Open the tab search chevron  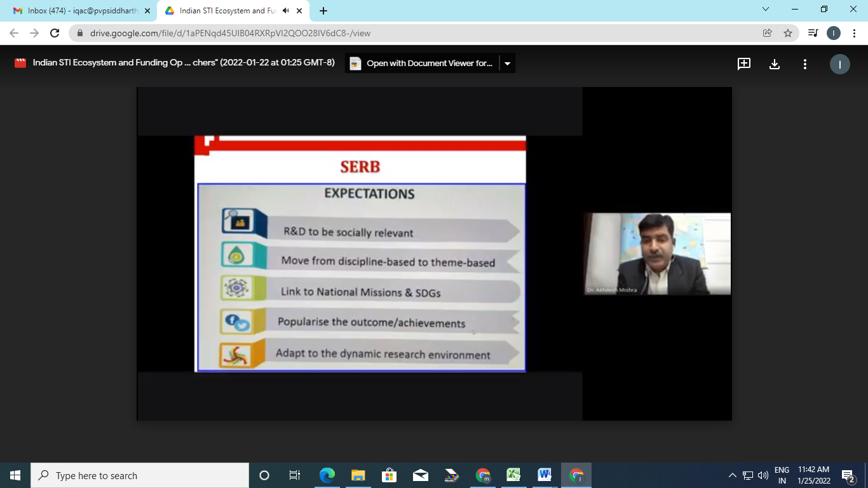[x=765, y=10]
